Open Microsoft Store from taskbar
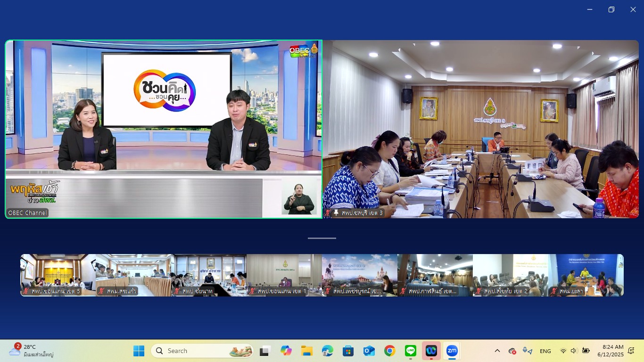The height and width of the screenshot is (362, 644). (348, 351)
